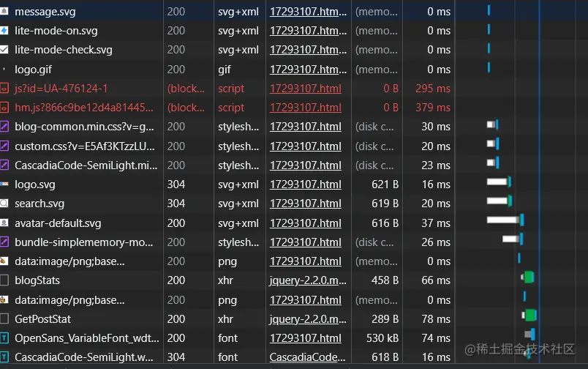Open the CascadiaCode initiator link in last row
The width and height of the screenshot is (588, 369).
click(x=307, y=357)
